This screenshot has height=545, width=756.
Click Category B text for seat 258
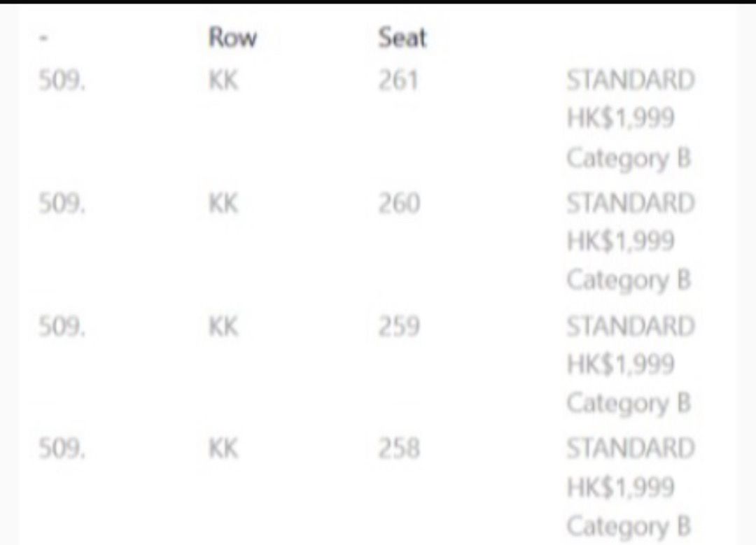coord(628,526)
